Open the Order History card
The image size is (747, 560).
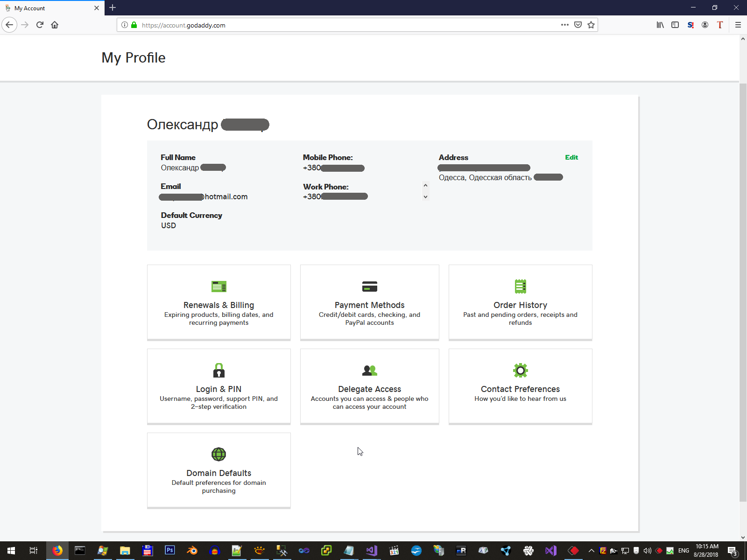pos(521,302)
